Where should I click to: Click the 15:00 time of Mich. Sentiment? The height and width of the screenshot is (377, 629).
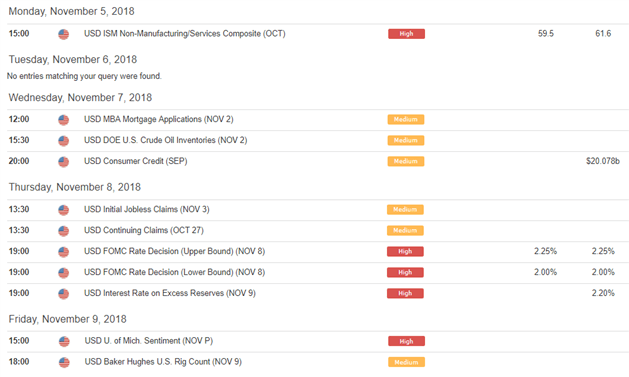(x=19, y=341)
